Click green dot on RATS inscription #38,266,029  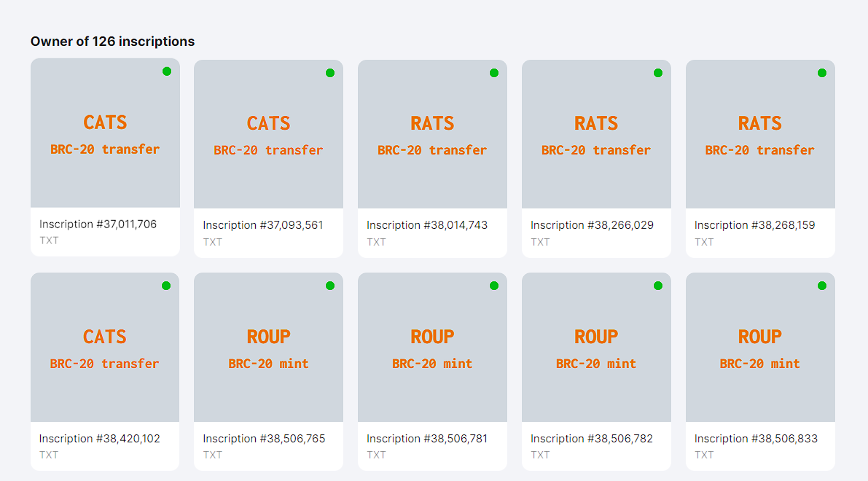coord(657,73)
